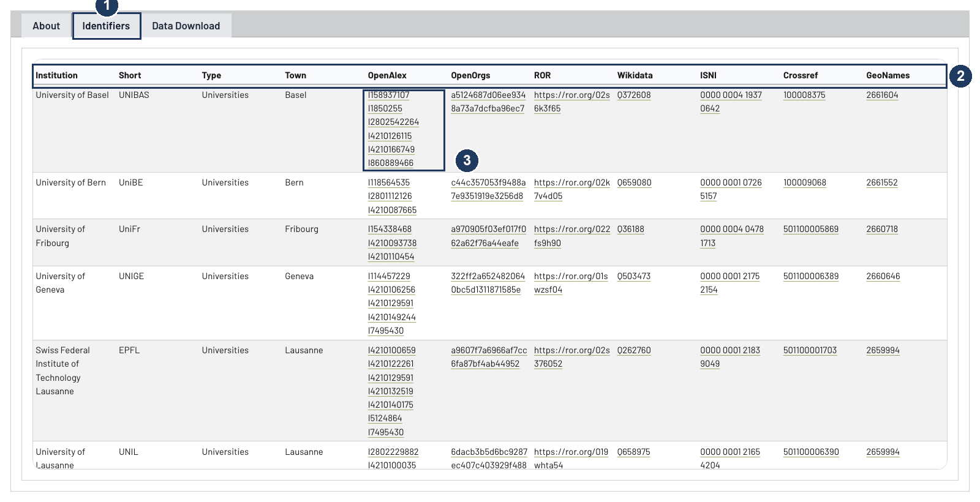The image size is (980, 502).
Task: Open GeoNames link 2660646
Action: 883,276
